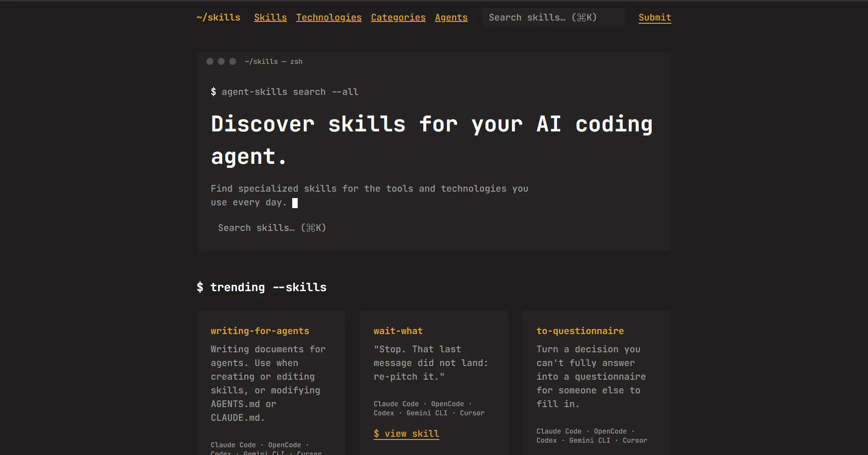
Task: Click the '$ trending --skills' heading
Action: (262, 287)
